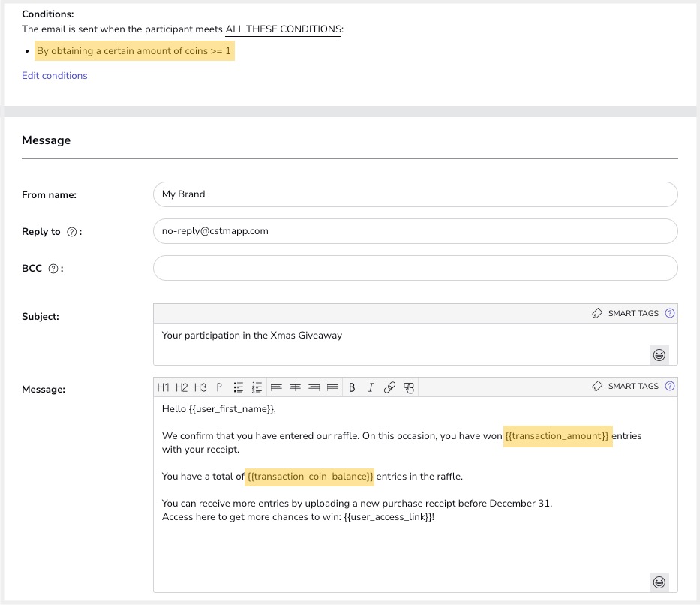Toggle bold formatting in message editor
Screen dimensions: 700x605
click(x=352, y=387)
